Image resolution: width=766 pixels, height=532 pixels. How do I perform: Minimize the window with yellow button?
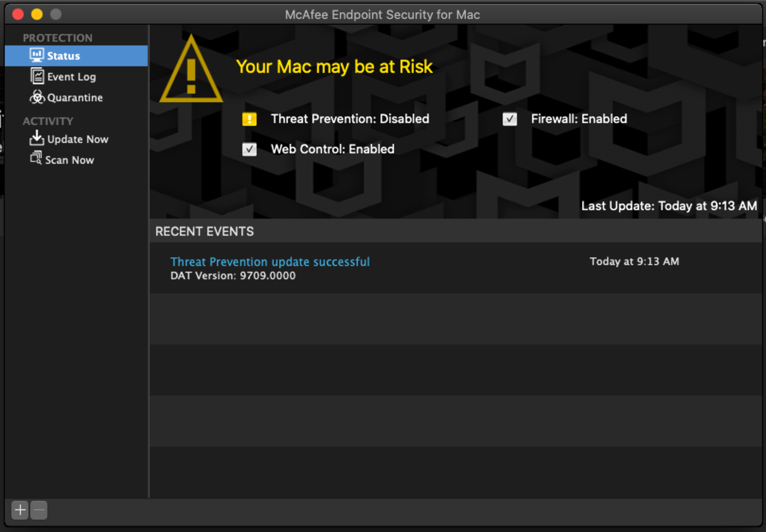pyautogui.click(x=37, y=14)
